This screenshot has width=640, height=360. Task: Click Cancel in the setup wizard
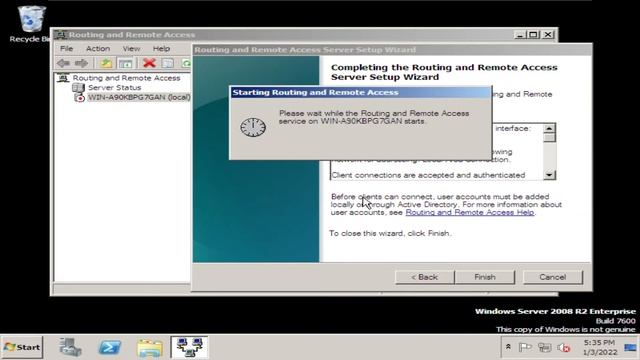pyautogui.click(x=553, y=277)
